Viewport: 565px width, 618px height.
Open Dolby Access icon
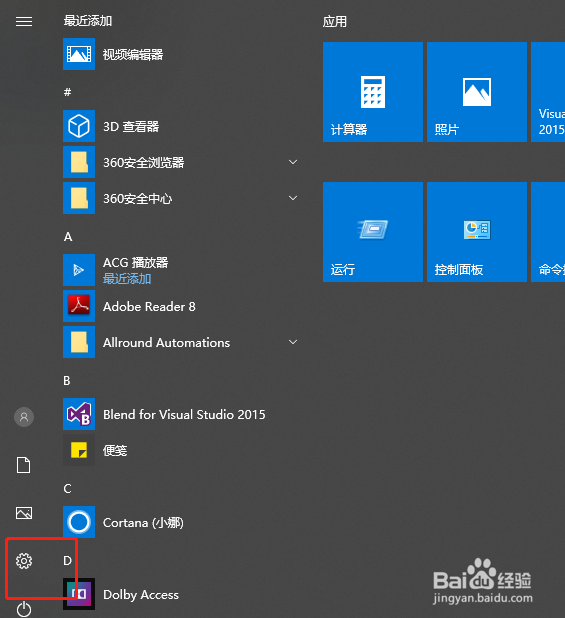pos(79,594)
